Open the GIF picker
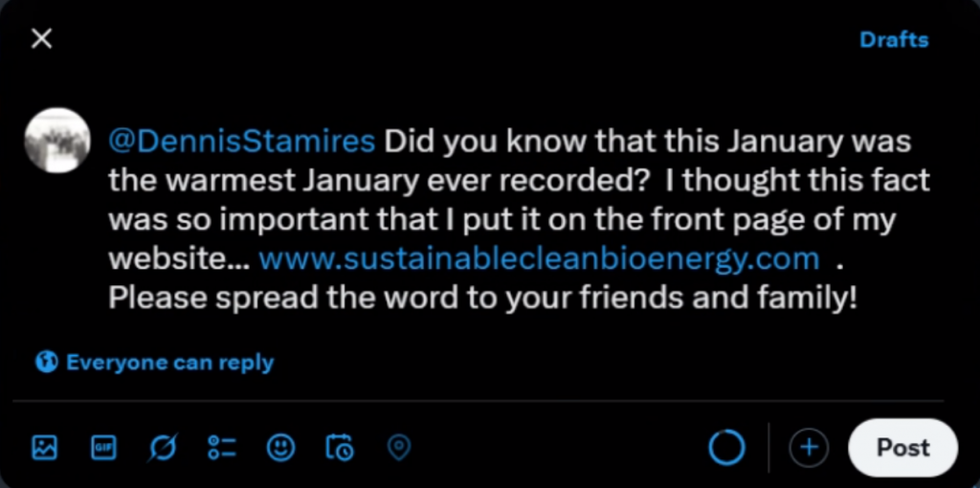This screenshot has width=980, height=488. coord(103,447)
